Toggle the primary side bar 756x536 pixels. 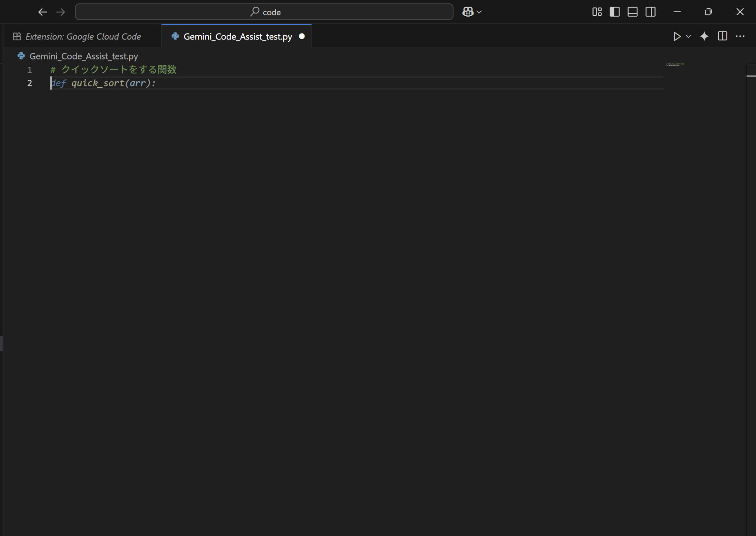click(615, 12)
